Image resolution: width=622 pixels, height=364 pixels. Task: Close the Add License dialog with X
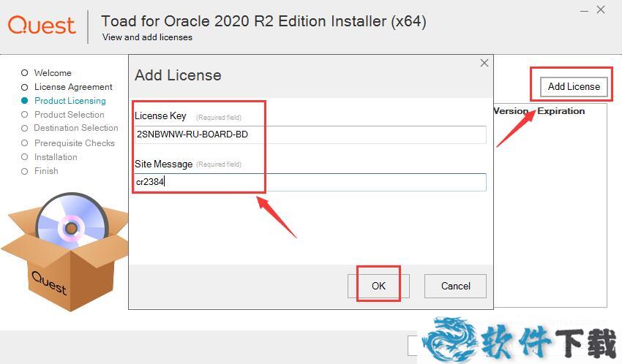(484, 64)
